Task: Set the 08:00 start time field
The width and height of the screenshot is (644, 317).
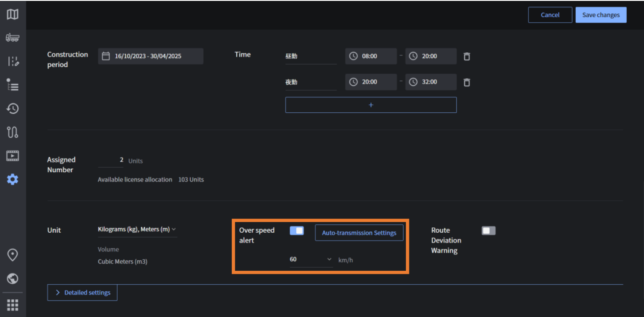Action: pyautogui.click(x=371, y=56)
